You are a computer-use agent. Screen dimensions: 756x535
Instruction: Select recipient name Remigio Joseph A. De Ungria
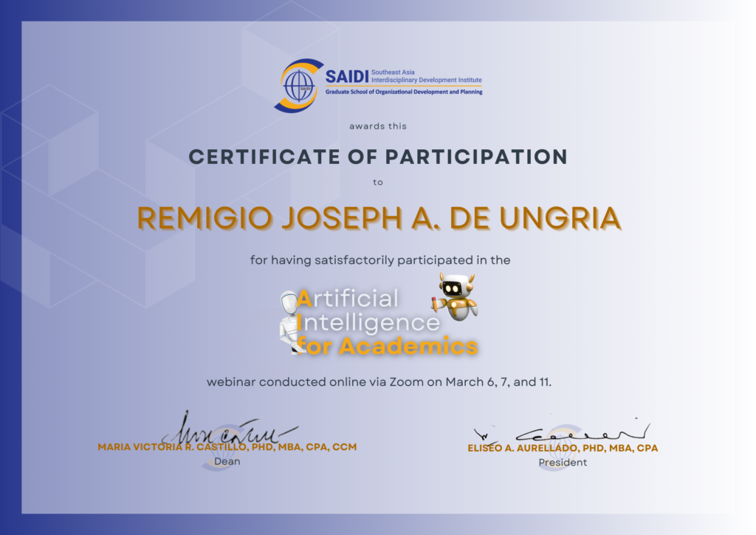pyautogui.click(x=379, y=218)
